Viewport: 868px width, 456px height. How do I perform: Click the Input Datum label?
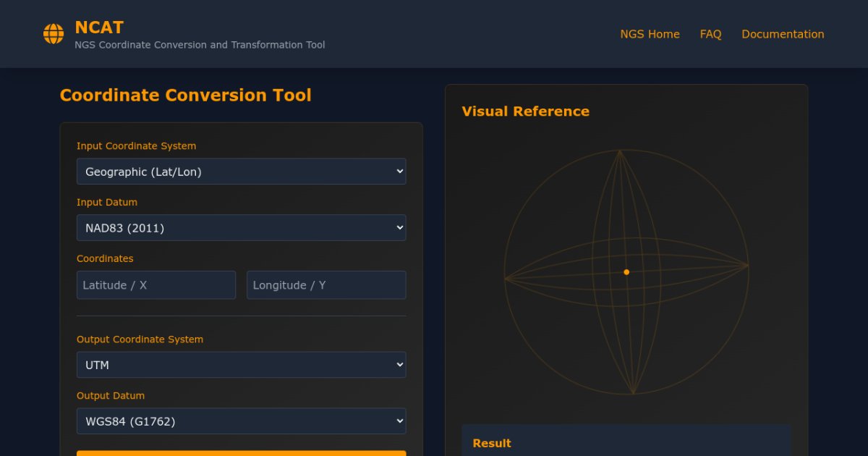pos(107,202)
